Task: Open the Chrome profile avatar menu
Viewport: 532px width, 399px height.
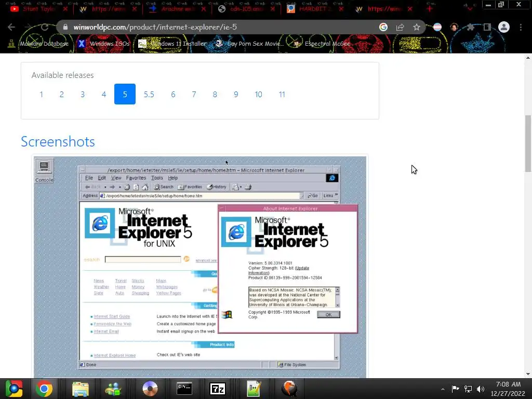Action: pos(504,27)
